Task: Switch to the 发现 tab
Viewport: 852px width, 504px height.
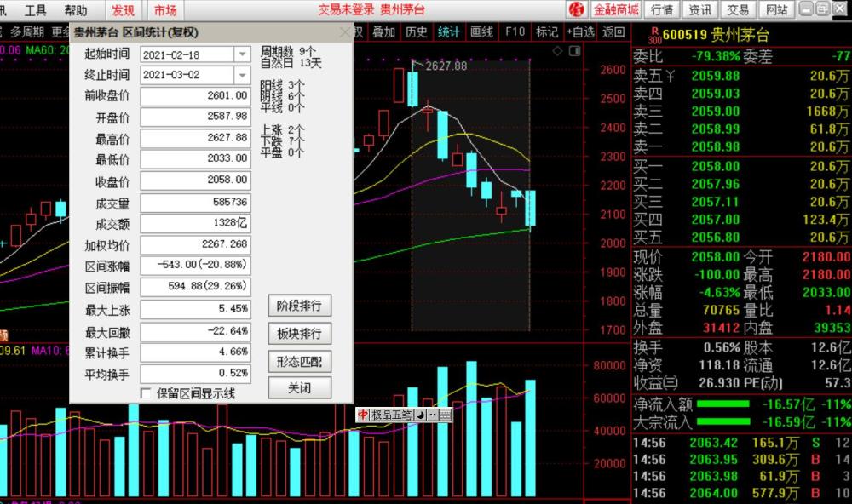Action: point(123,9)
